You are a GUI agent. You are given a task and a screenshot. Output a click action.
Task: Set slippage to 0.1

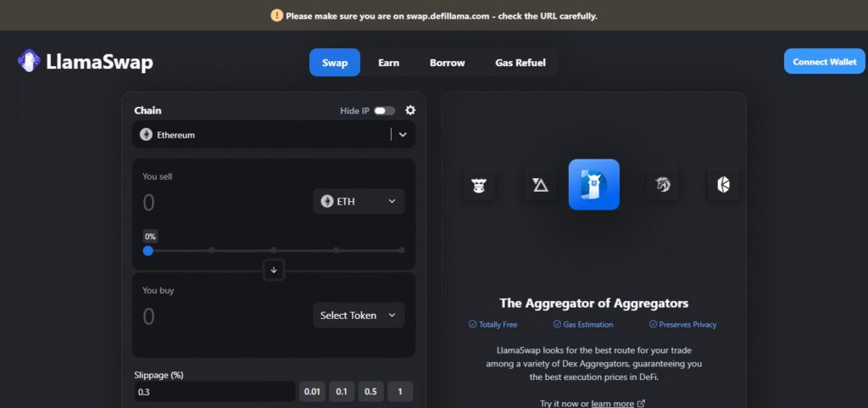(x=342, y=391)
